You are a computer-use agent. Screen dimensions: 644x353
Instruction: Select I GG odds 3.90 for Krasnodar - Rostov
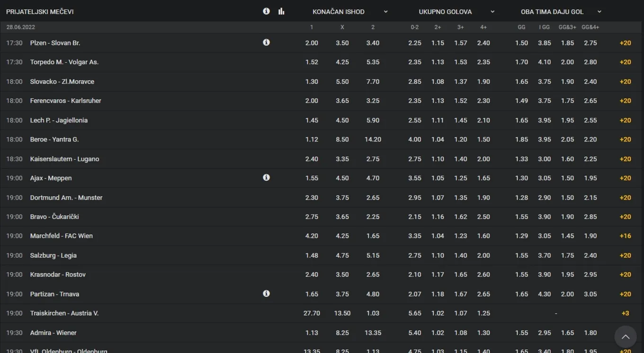click(x=545, y=274)
